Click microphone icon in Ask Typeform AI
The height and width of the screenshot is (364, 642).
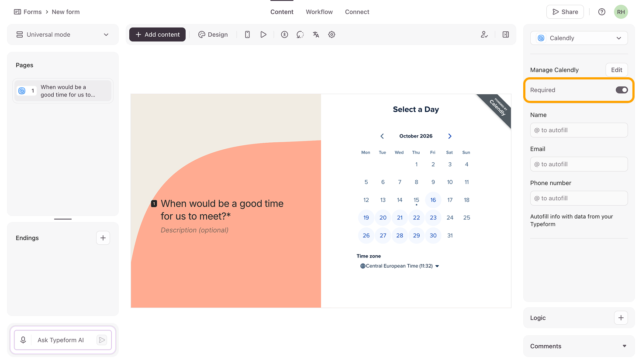pos(23,340)
